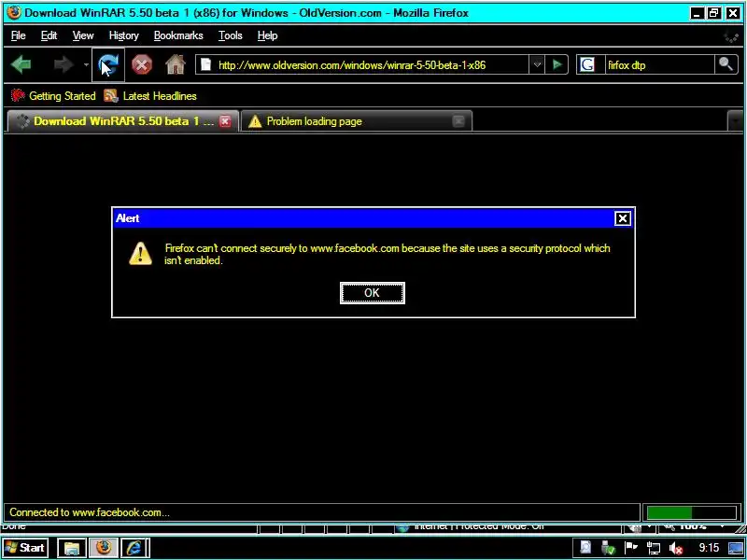
Task: Close the Problem loading page tab
Action: (458, 121)
